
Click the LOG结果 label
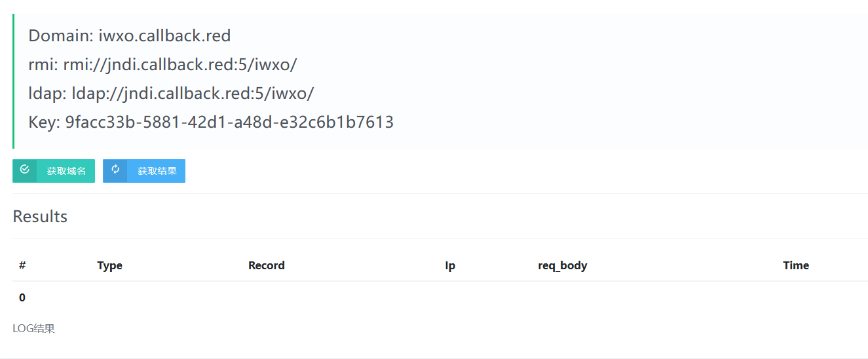point(33,328)
